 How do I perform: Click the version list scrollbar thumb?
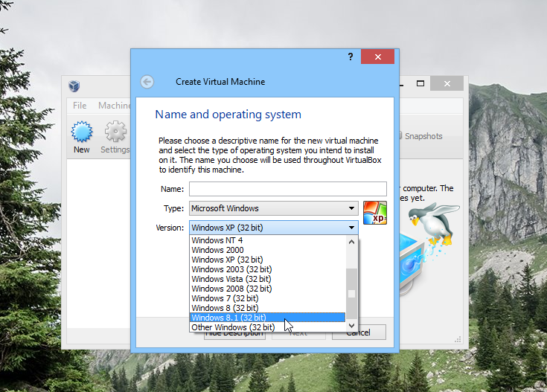coord(351,294)
